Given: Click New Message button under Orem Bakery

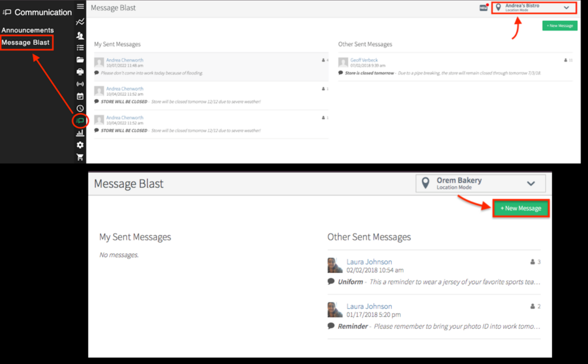Looking at the screenshot, I should point(521,208).
